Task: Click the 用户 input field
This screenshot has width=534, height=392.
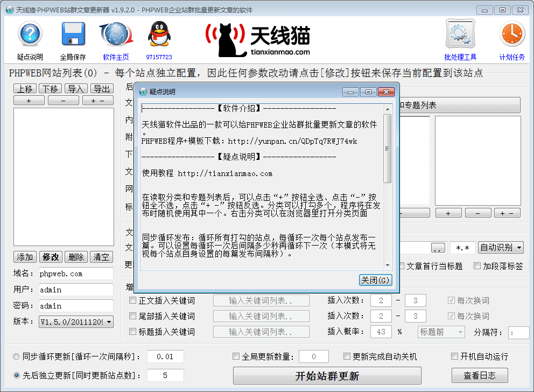Action: (76, 290)
